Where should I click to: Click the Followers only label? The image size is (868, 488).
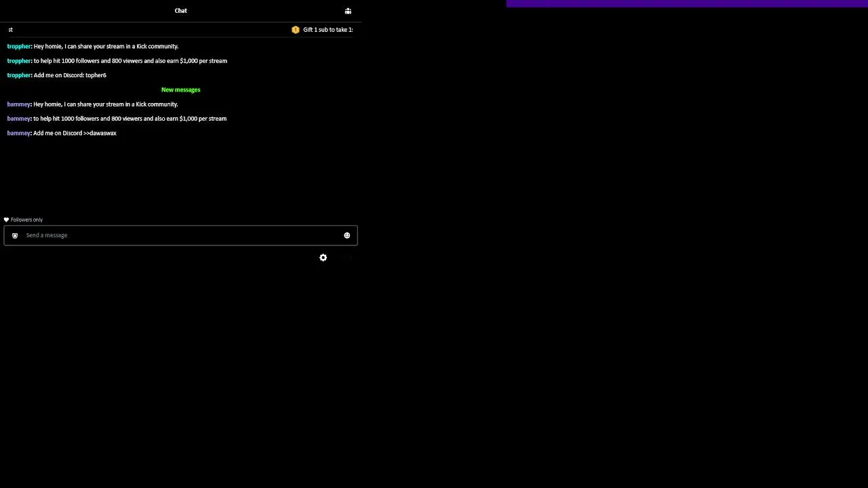click(x=26, y=220)
